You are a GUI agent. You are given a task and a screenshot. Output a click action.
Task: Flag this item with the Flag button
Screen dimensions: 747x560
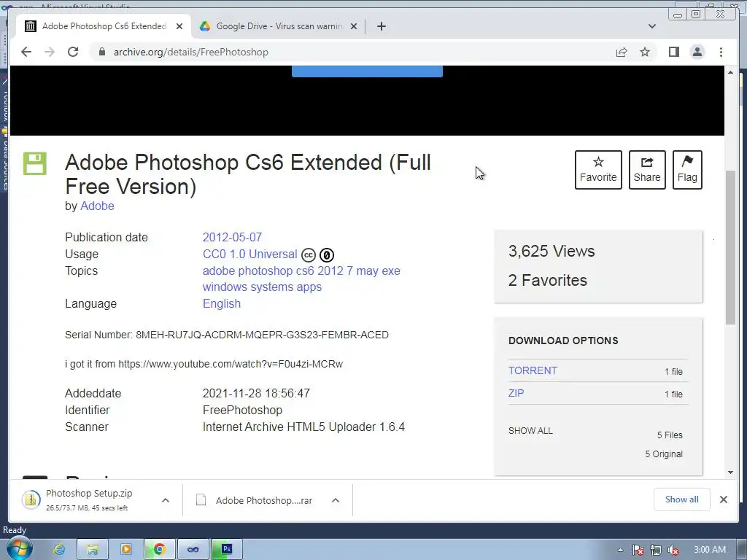coord(687,170)
